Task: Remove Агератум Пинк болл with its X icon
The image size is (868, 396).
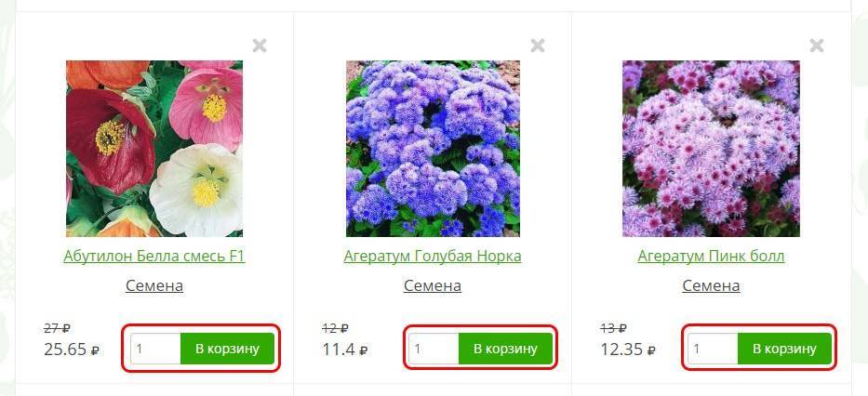Action: [x=817, y=46]
